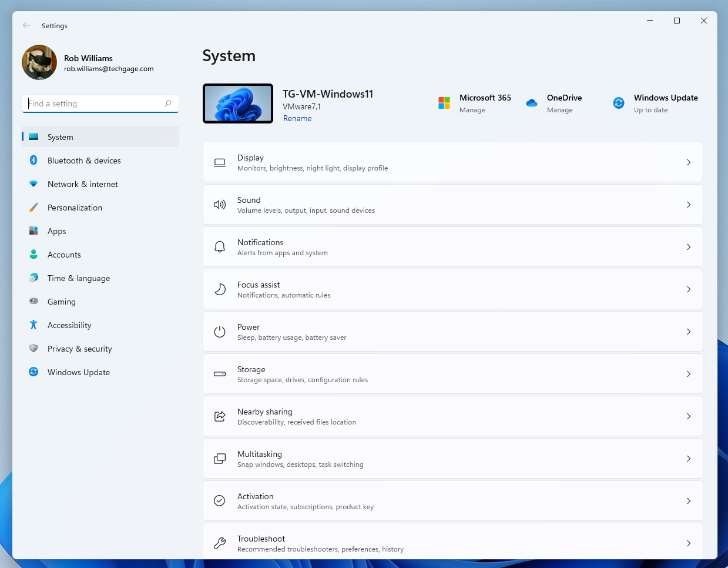Expand the Activation row chevron

tap(689, 501)
